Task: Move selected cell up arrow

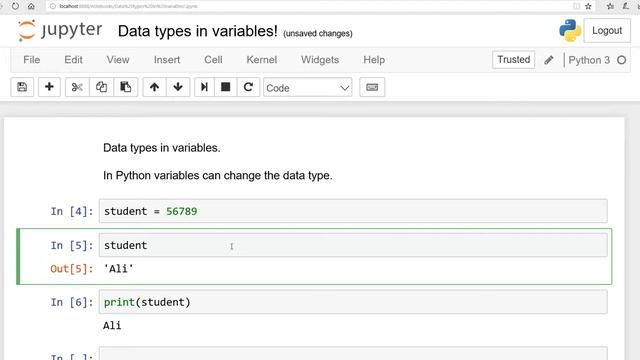Action: 154,87
